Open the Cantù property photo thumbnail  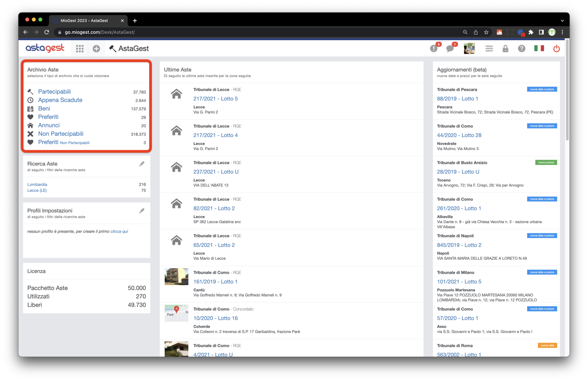(176, 277)
